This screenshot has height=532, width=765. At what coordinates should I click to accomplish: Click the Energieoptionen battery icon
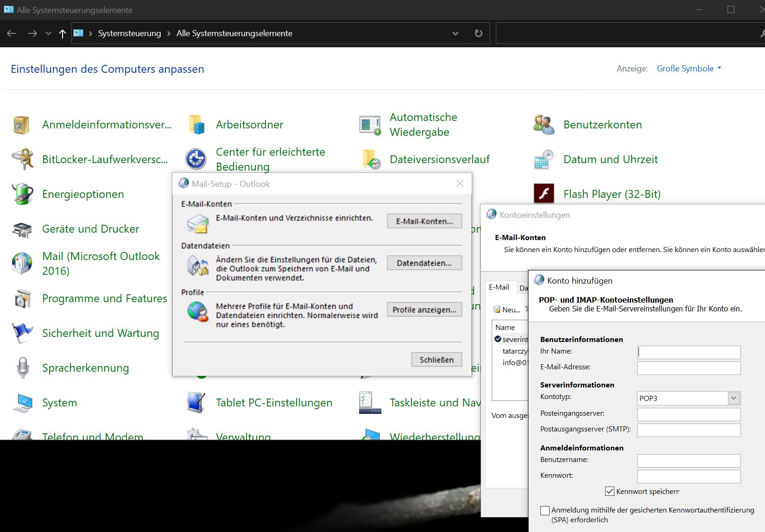point(22,194)
